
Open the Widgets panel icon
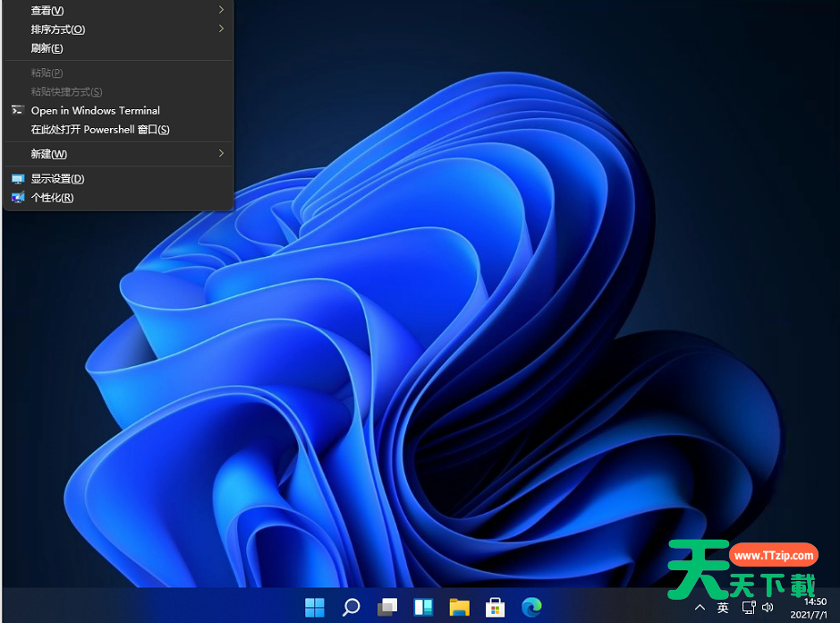423,608
